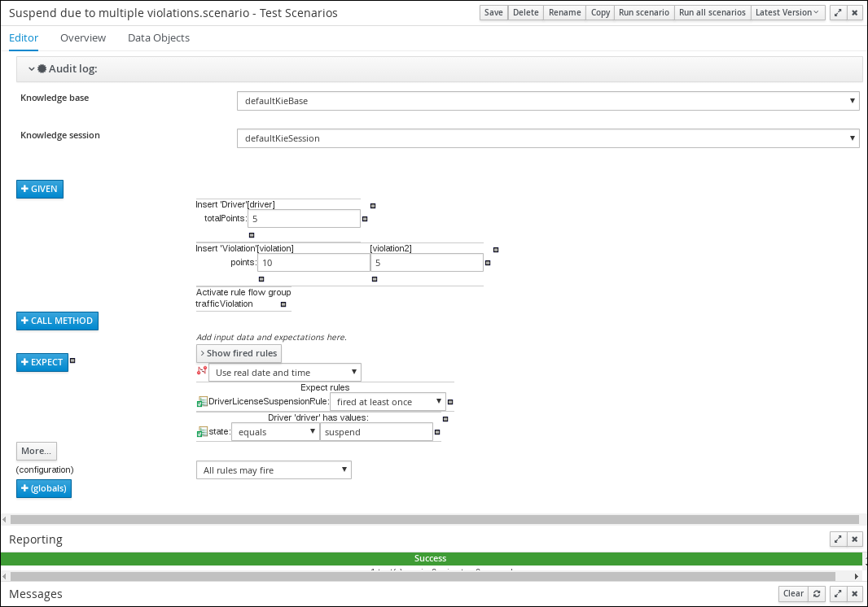The image size is (868, 607).
Task: Close the Test Scenarios editor panel
Action: click(855, 13)
